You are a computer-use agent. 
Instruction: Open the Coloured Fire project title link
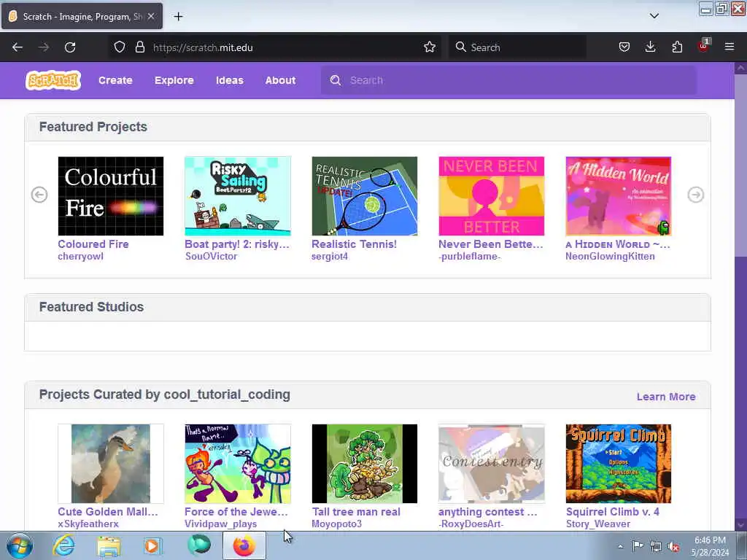pyautogui.click(x=93, y=244)
